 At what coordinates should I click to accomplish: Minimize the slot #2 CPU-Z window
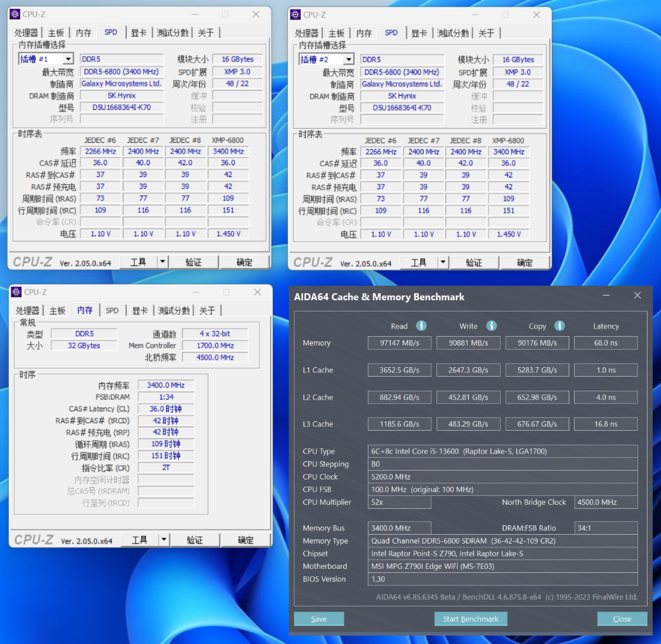(475, 15)
